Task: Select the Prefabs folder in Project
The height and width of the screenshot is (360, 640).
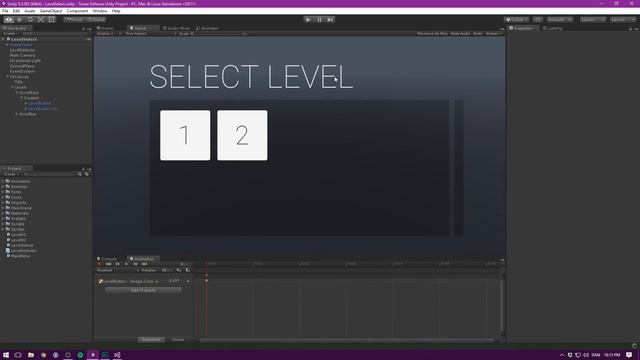Action: point(18,218)
